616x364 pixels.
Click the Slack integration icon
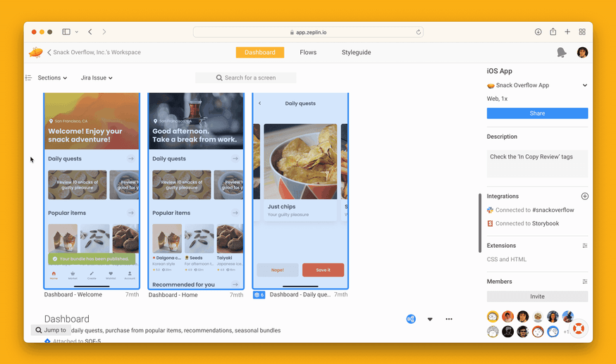point(490,210)
